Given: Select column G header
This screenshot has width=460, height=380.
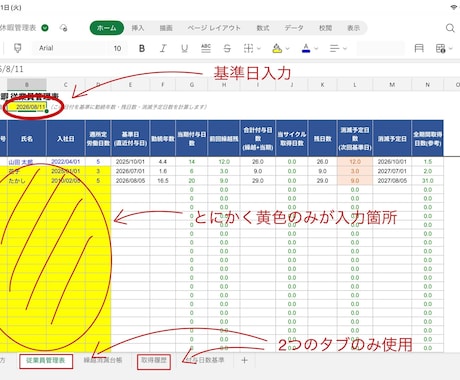Looking at the screenshot, I should [x=192, y=85].
